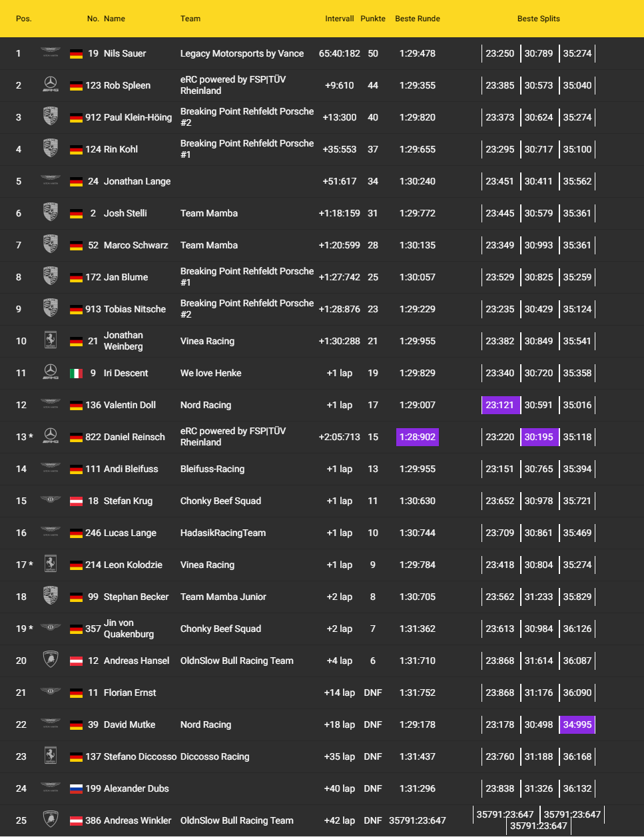
Task: Click the Punkte column header
Action: (373, 19)
